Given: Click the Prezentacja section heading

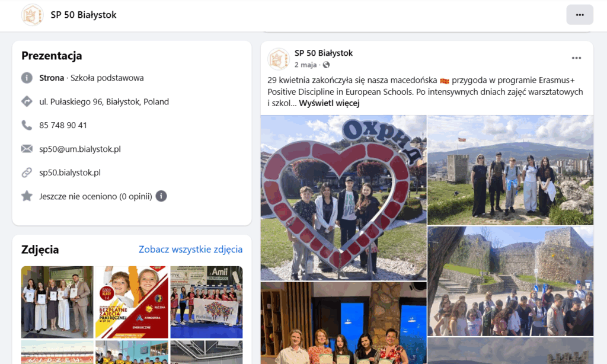Looking at the screenshot, I should 52,56.
